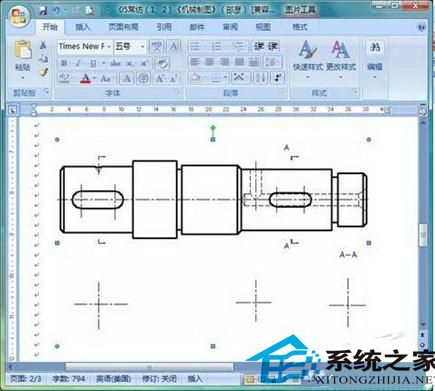
Task: Click the round Office button
Action: coord(19,16)
